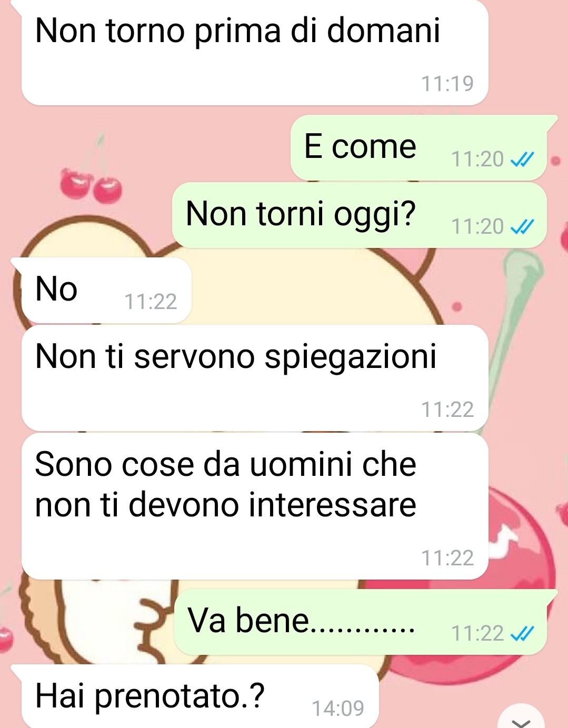The image size is (568, 728).
Task: Select the 'E come' sent message
Action: pyautogui.click(x=419, y=148)
